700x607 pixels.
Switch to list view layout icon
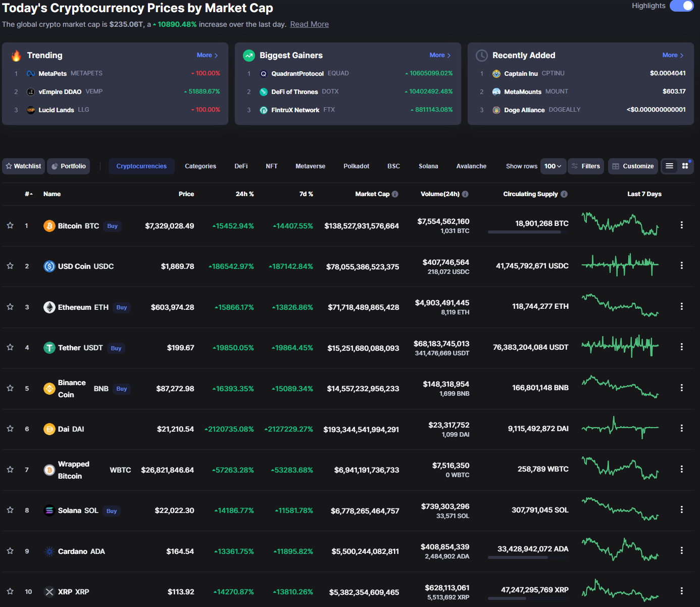click(x=669, y=166)
